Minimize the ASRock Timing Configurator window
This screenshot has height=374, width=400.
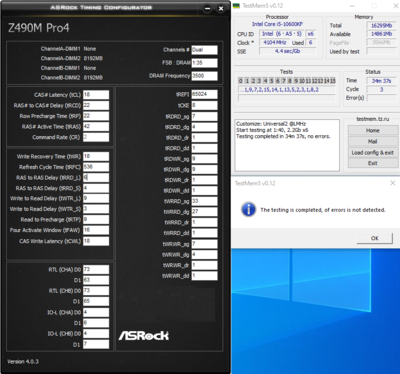pyautogui.click(x=207, y=9)
